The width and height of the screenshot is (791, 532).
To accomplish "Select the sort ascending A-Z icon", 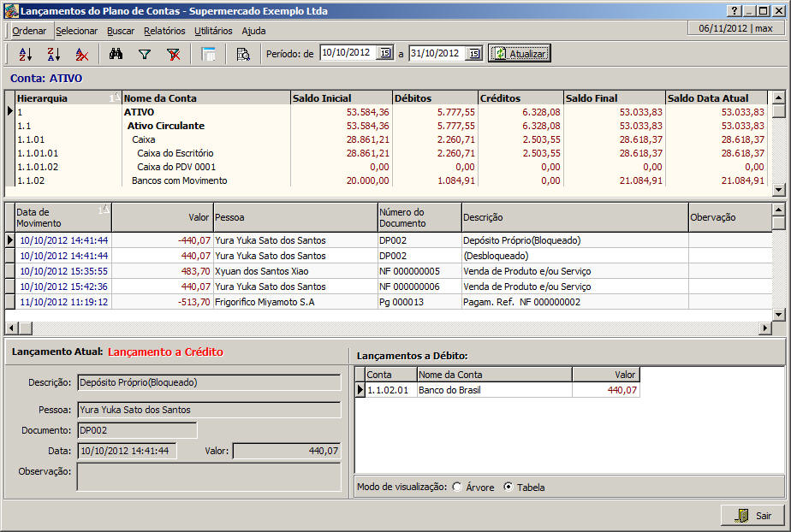I will click(24, 53).
